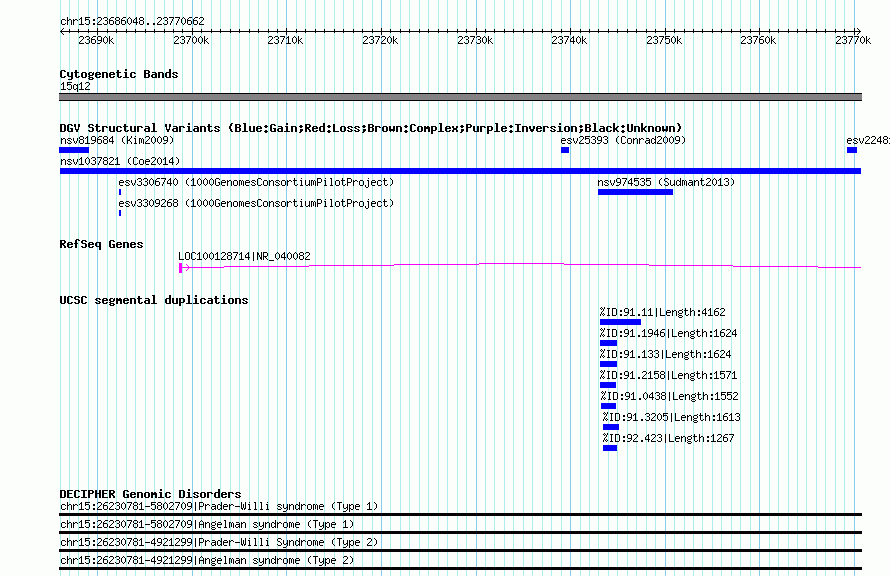Select the %ID:91.133|Length:1624 duplication label
This screenshot has width=890, height=576.
pyautogui.click(x=665, y=354)
